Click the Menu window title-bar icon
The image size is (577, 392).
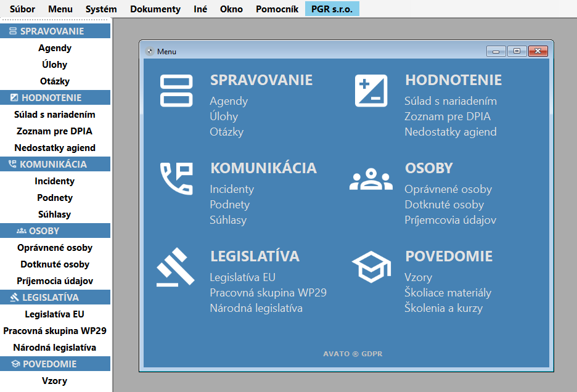(x=150, y=52)
